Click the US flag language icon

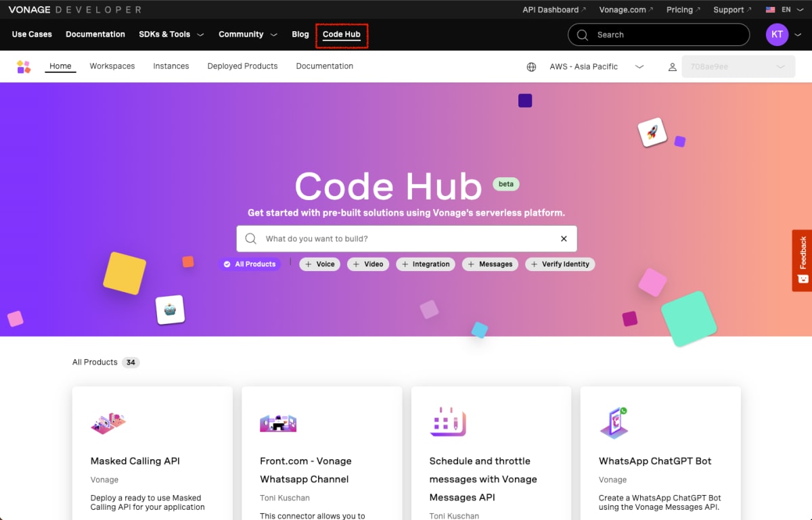tap(770, 10)
